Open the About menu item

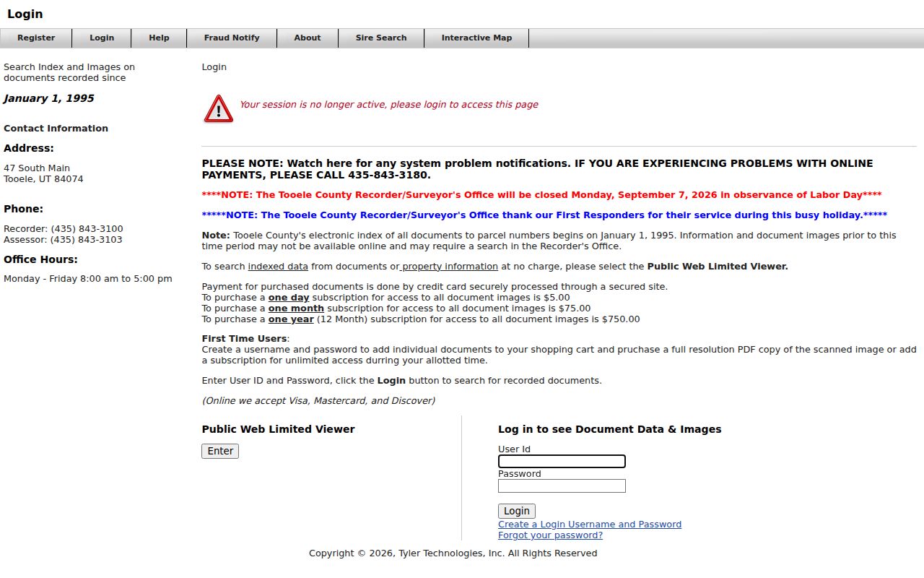[307, 38]
